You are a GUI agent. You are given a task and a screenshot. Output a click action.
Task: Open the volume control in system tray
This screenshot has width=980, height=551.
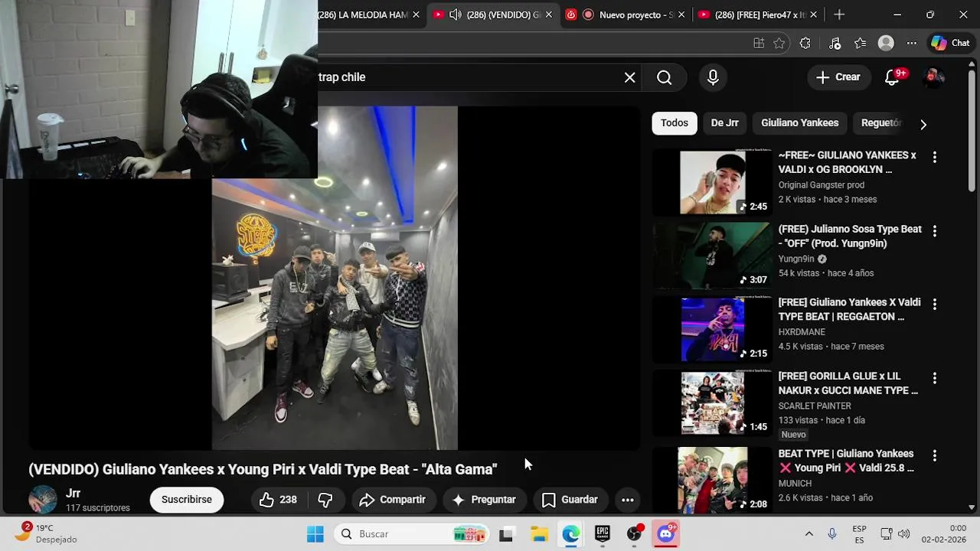click(903, 534)
